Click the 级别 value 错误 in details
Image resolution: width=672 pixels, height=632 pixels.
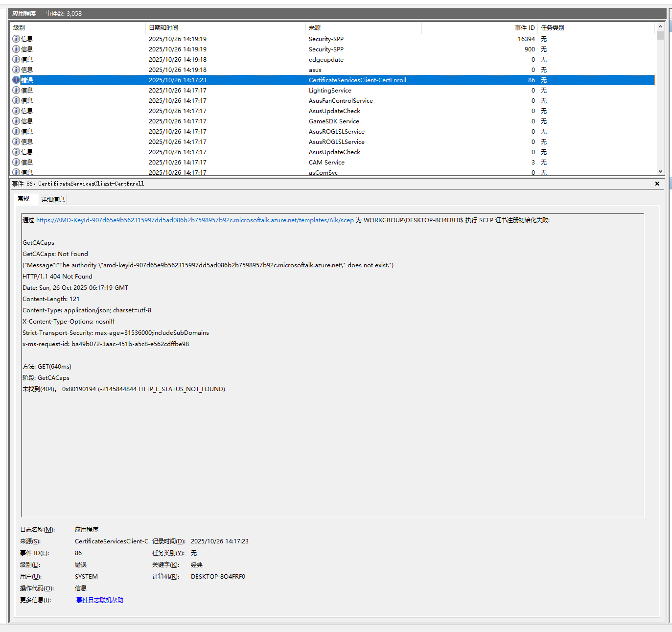81,565
